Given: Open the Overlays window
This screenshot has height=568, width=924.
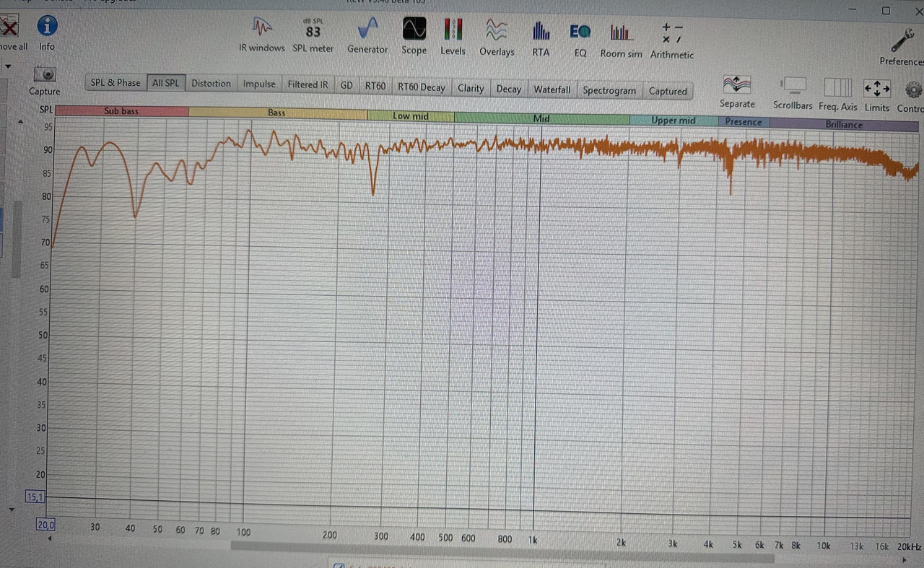Looking at the screenshot, I should point(497,38).
